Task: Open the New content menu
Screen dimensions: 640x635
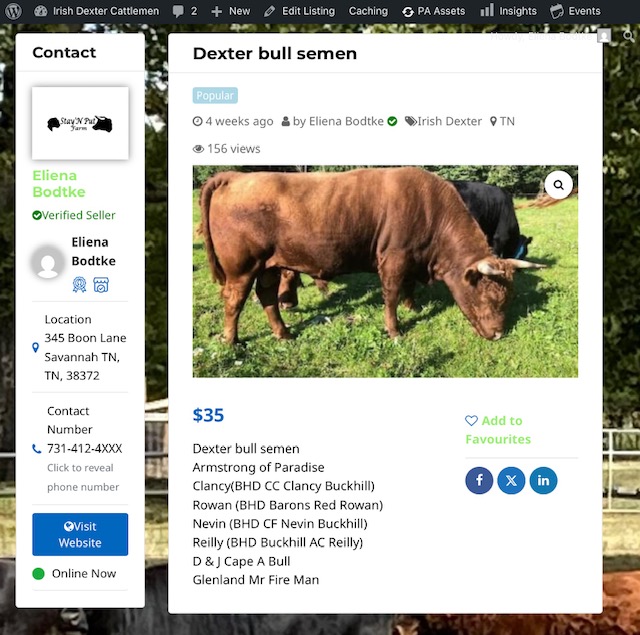Action: 231,11
